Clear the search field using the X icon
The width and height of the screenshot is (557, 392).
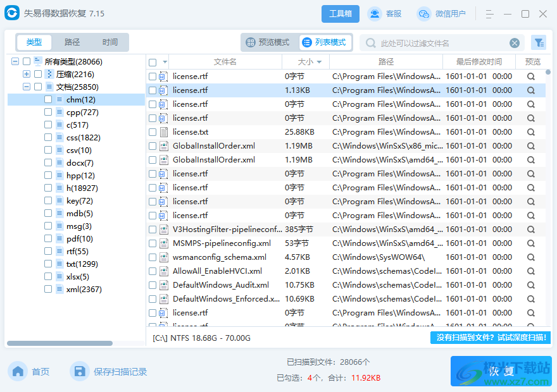click(515, 42)
